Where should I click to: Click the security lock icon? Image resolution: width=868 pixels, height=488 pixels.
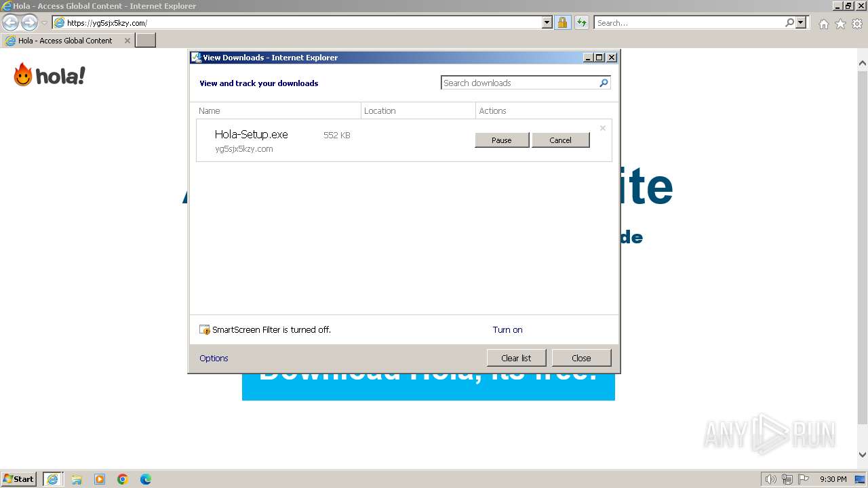coord(562,22)
